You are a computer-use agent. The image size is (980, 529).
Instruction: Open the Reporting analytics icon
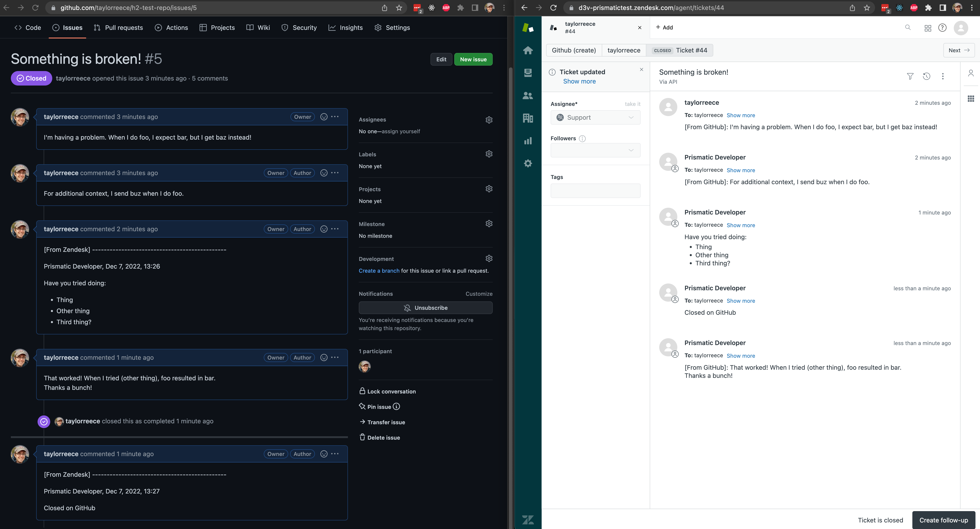point(528,141)
